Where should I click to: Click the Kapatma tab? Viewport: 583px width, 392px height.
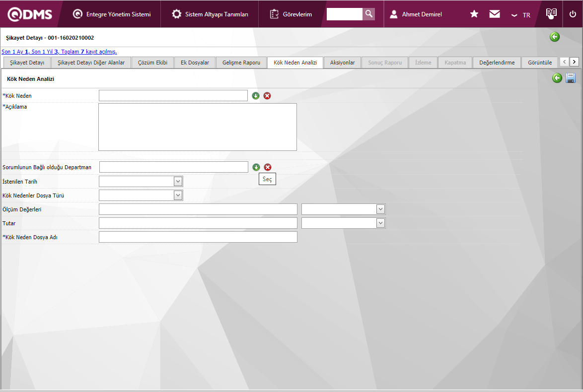[x=455, y=63]
